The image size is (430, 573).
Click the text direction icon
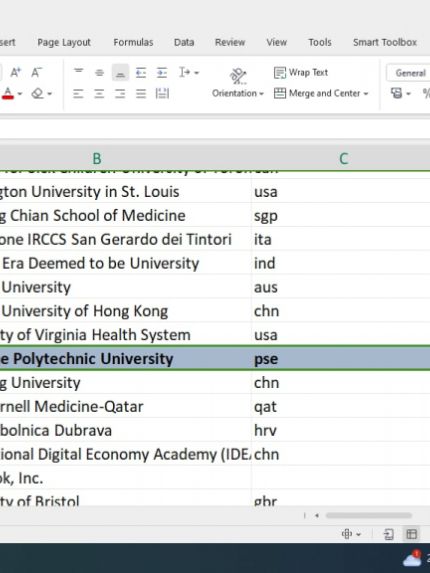click(x=184, y=72)
